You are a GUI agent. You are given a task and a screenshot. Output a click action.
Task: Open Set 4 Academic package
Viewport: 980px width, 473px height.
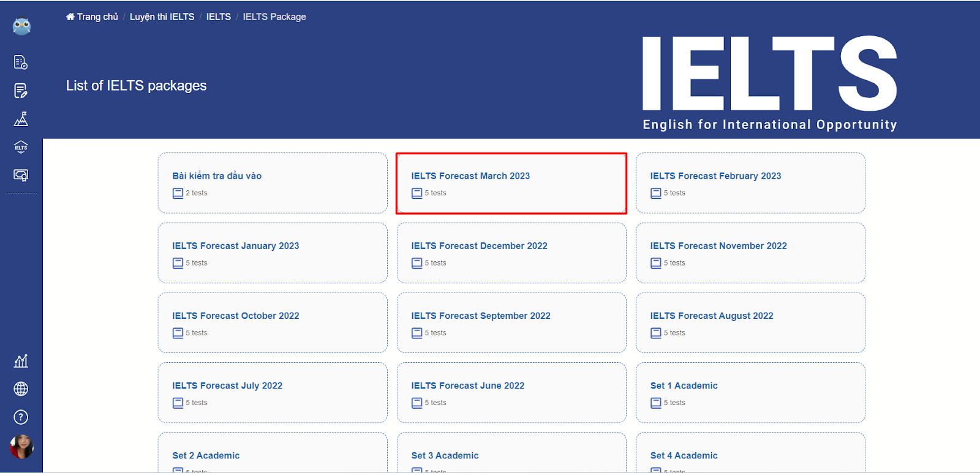pos(750,453)
